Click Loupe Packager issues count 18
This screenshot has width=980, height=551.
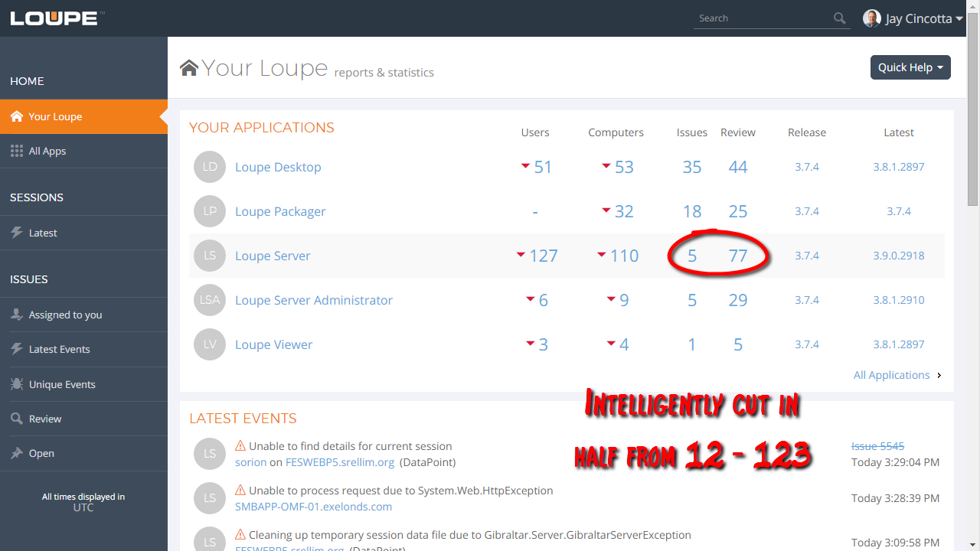coord(692,211)
